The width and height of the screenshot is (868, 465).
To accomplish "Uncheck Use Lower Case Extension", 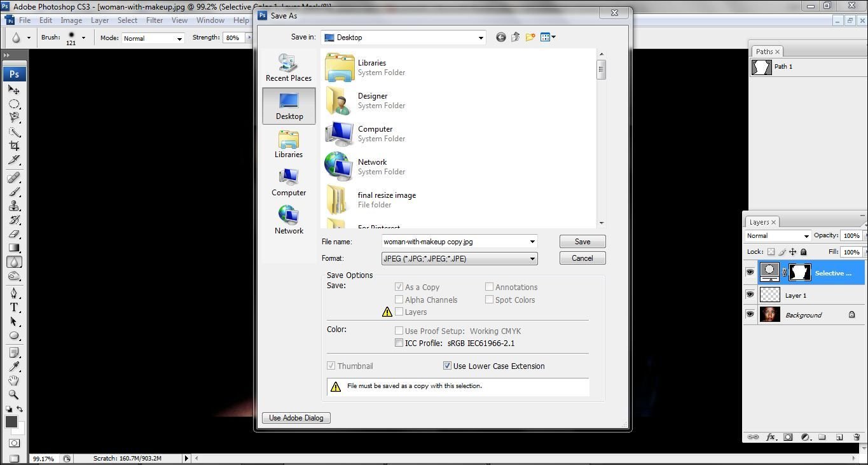I will (x=447, y=366).
